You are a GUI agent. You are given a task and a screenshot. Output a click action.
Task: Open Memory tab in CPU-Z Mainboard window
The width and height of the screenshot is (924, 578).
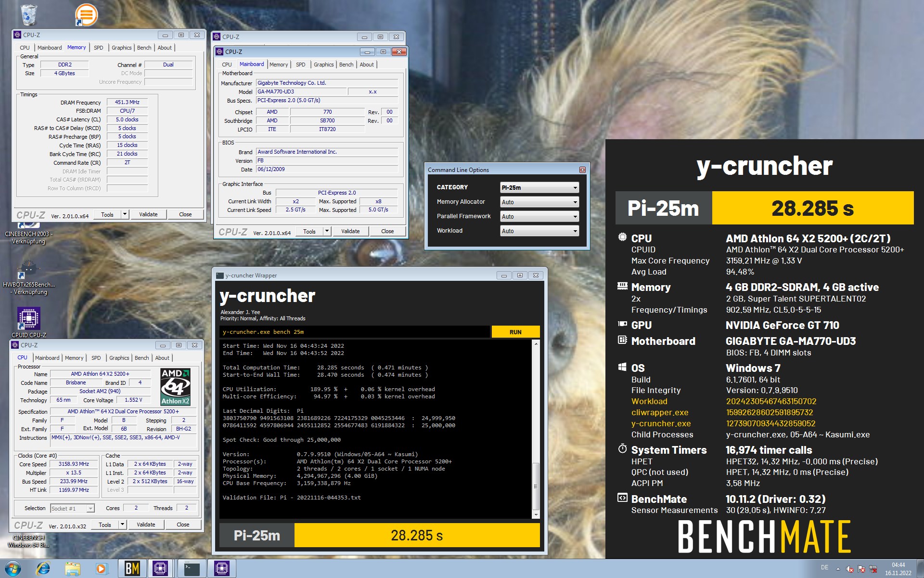click(279, 65)
